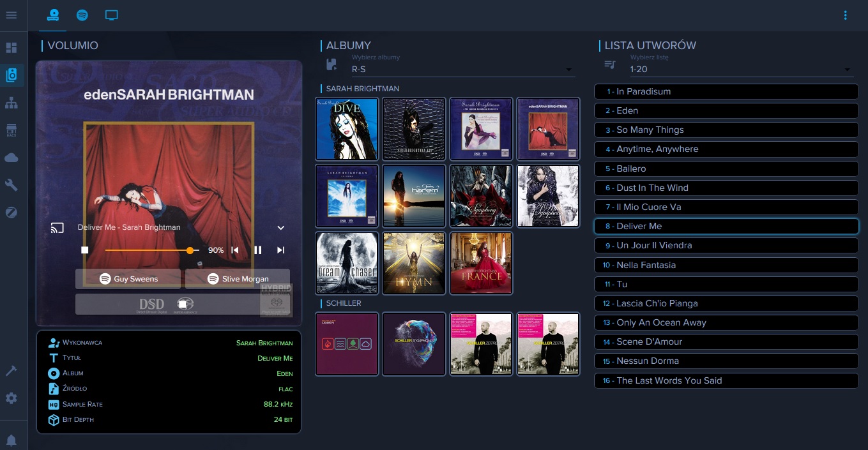Image resolution: width=868 pixels, height=450 pixels.
Task: Stop playback with the stop button
Action: [84, 250]
